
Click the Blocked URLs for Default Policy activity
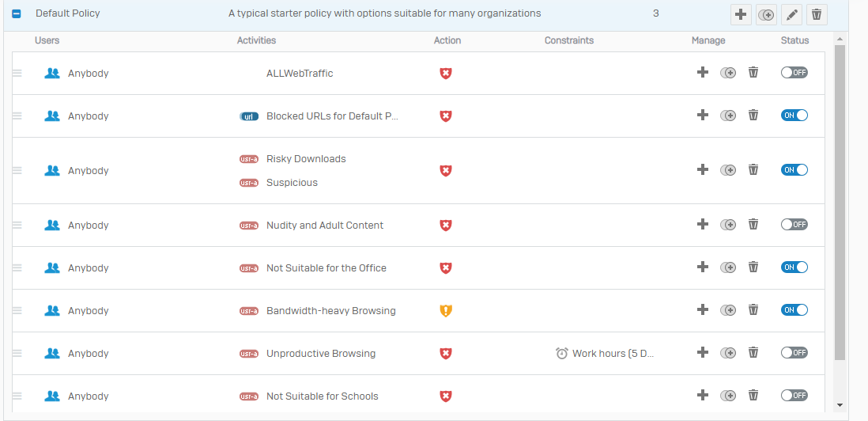pyautogui.click(x=332, y=116)
